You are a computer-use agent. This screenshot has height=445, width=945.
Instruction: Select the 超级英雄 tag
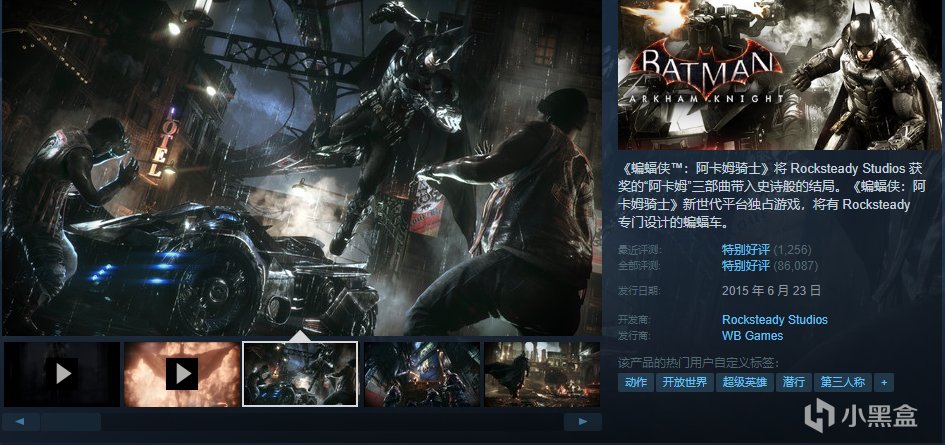[744, 382]
